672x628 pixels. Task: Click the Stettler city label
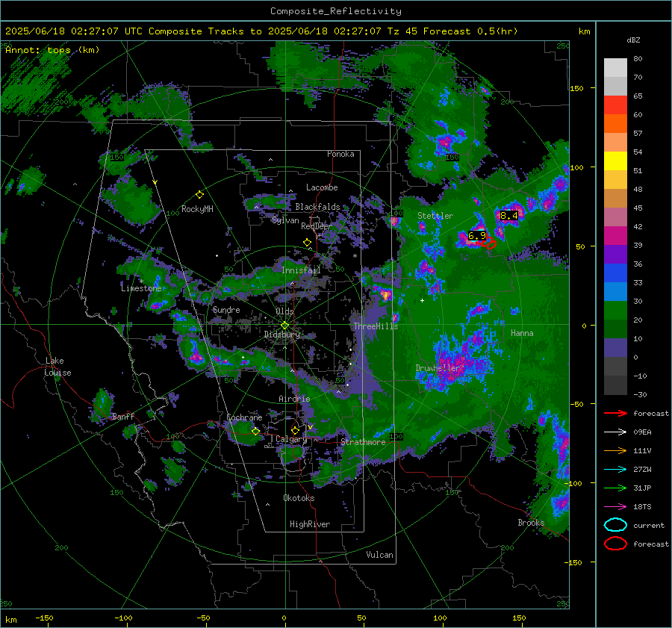[435, 216]
